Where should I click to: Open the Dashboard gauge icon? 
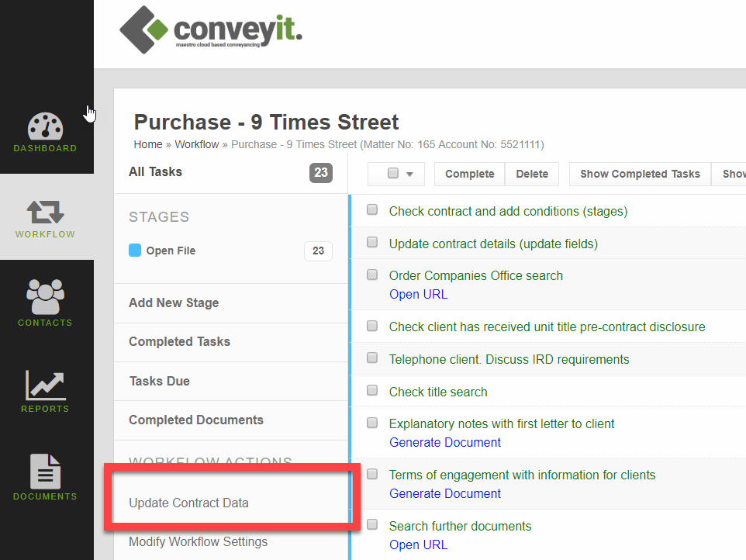click(x=46, y=128)
